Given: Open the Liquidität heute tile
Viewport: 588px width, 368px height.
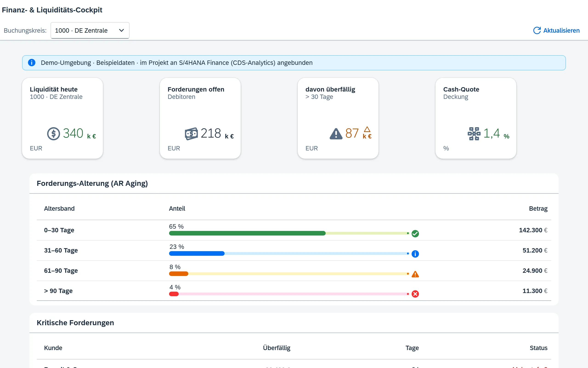Looking at the screenshot, I should 62,118.
